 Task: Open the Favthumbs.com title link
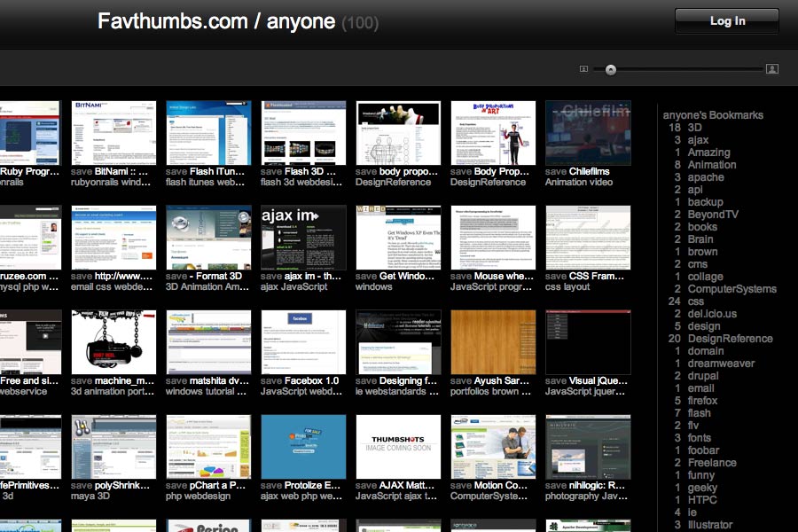click(x=173, y=21)
